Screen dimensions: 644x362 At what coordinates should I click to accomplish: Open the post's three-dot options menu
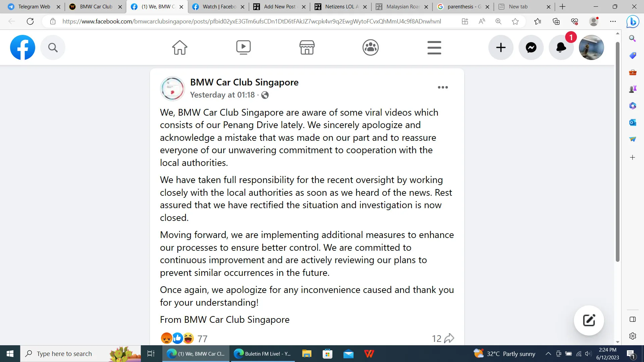(443, 87)
